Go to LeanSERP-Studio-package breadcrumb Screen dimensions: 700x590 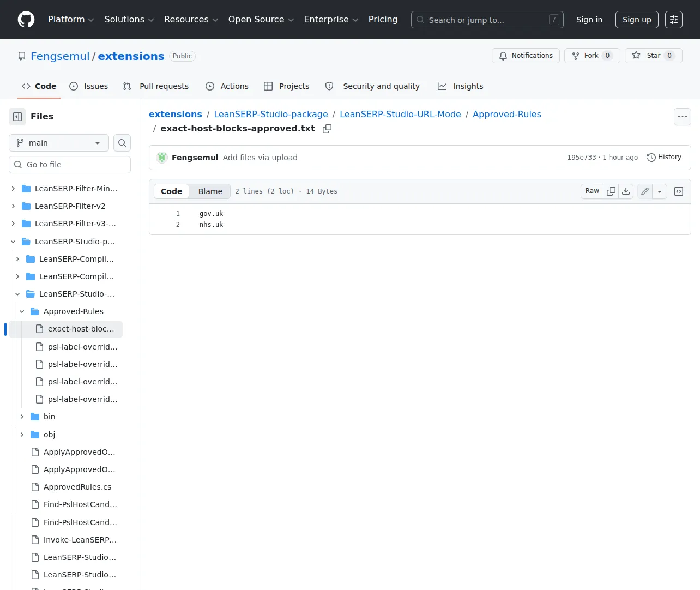[271, 114]
